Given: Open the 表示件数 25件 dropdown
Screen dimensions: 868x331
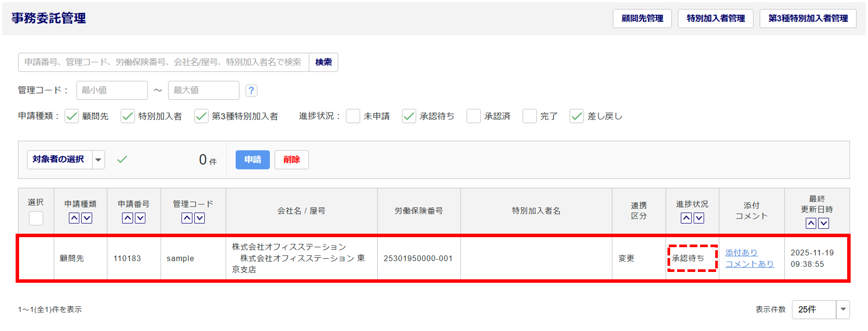Looking at the screenshot, I should (821, 309).
